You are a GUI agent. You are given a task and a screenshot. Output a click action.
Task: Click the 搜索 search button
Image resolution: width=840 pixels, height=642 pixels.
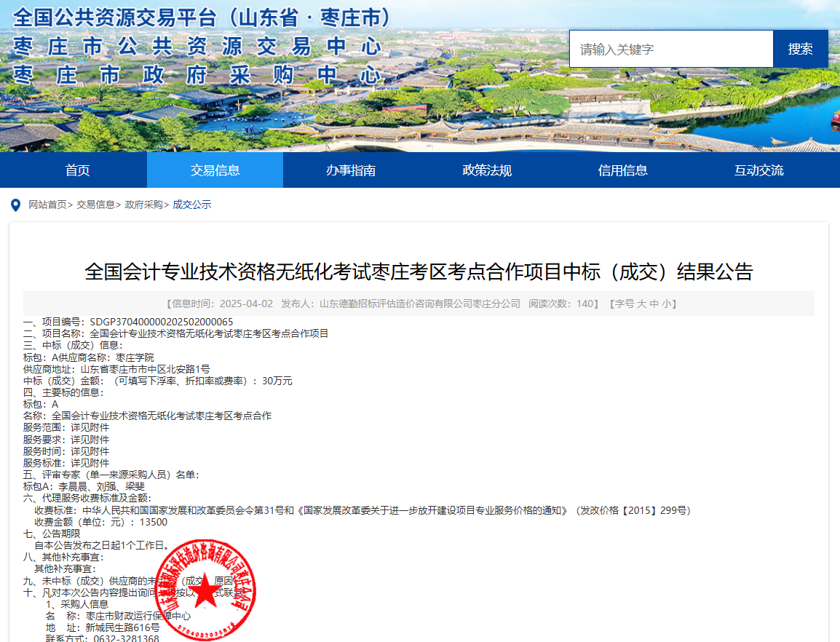point(800,49)
